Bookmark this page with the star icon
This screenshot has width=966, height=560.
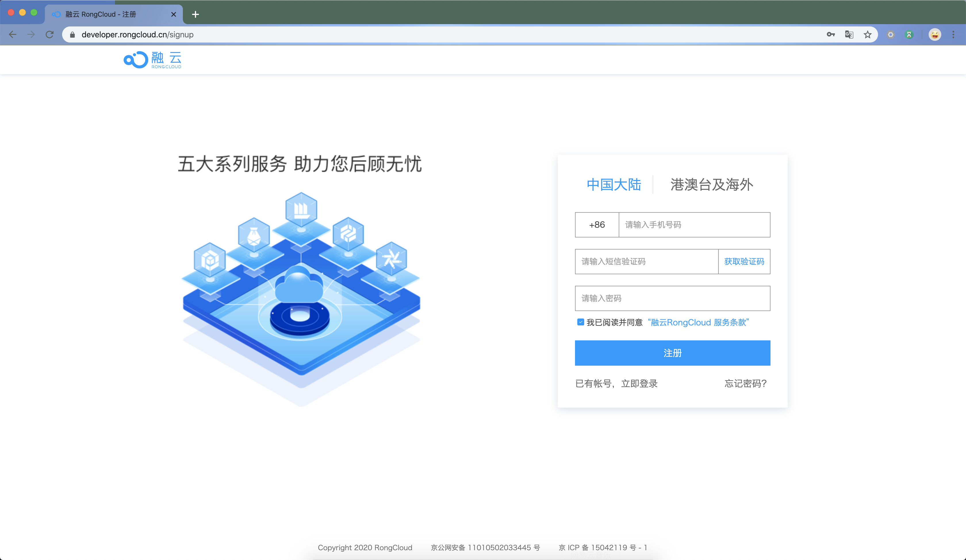pyautogui.click(x=867, y=34)
